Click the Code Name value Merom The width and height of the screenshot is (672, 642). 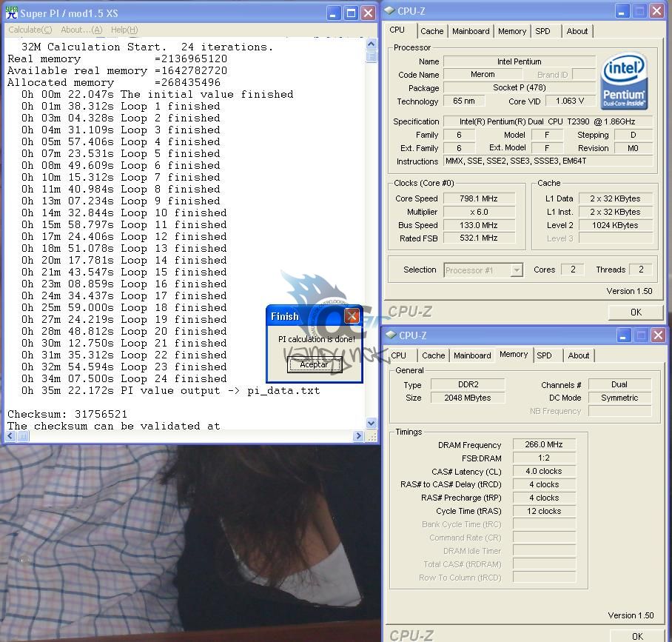pos(483,74)
